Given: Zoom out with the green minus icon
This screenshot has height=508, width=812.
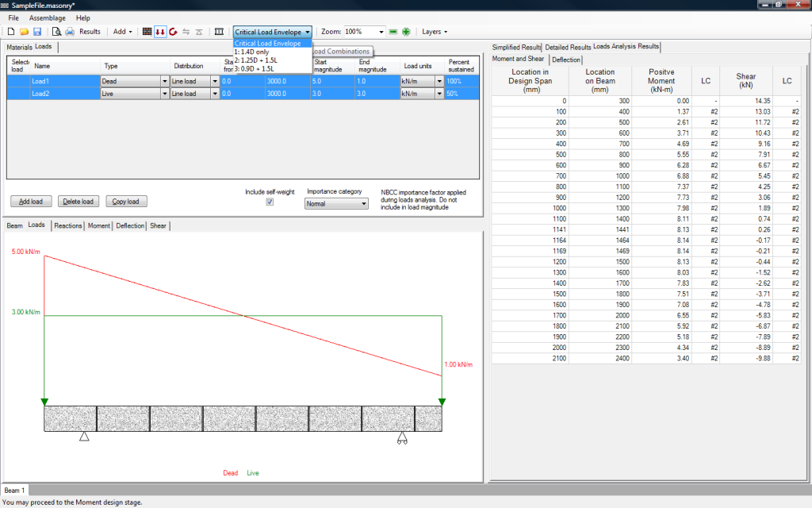Looking at the screenshot, I should pyautogui.click(x=393, y=32).
